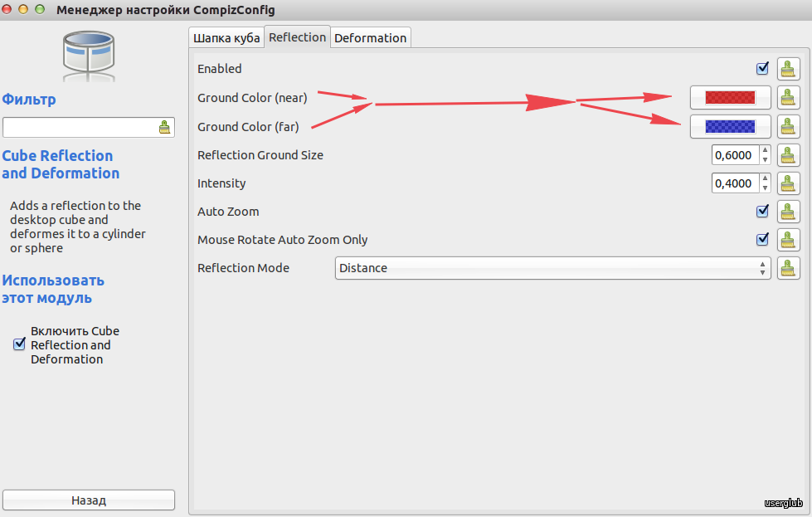The image size is (812, 517).
Task: Click the Reflection Mode label
Action: click(x=243, y=268)
